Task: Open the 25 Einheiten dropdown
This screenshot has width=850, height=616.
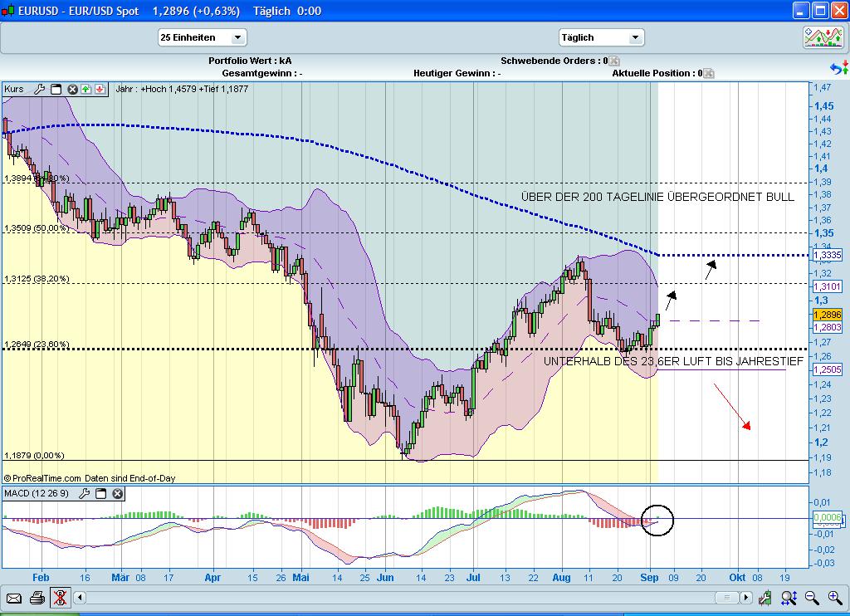Action: coord(202,37)
